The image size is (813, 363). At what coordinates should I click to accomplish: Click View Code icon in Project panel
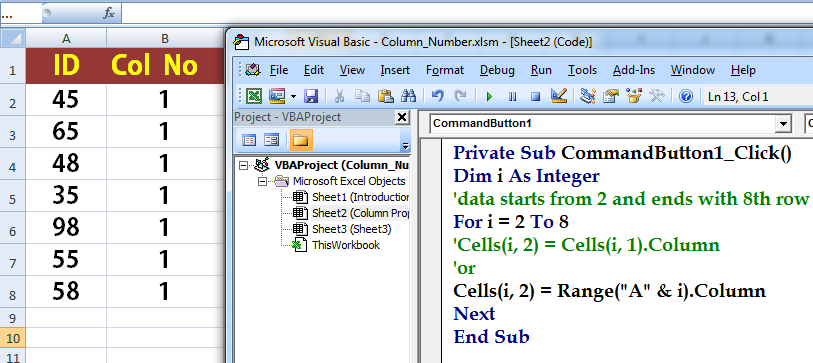point(249,140)
